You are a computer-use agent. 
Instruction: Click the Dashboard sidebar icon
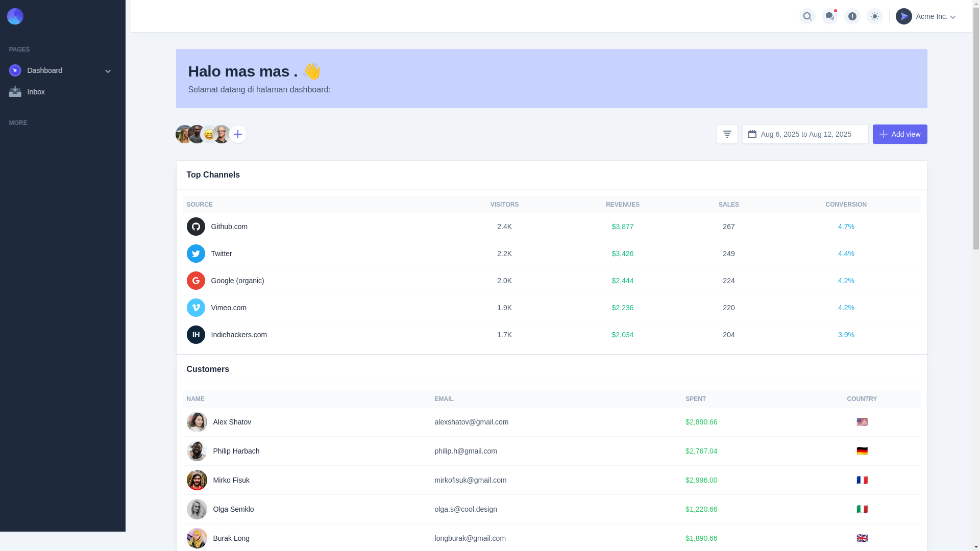click(x=15, y=70)
